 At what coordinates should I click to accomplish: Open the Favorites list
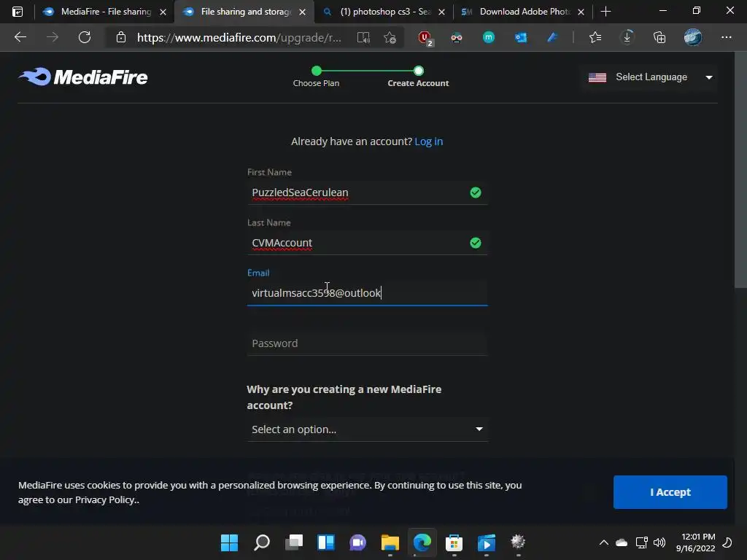595,37
